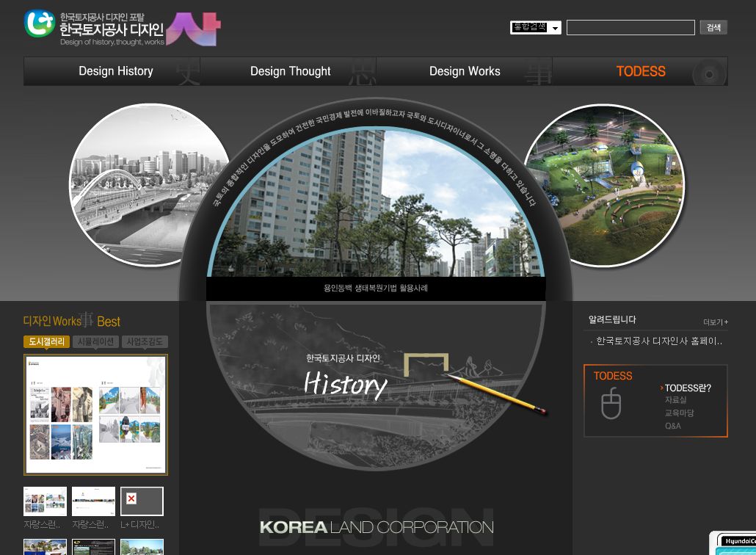This screenshot has width=756, height=555.
Task: Click the 알려드립니다 notice heading
Action: pos(612,319)
